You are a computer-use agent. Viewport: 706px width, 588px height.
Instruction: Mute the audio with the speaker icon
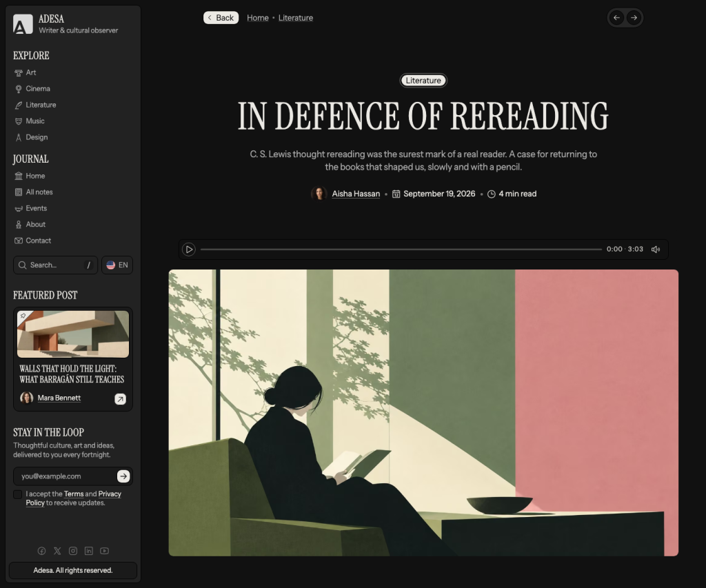[656, 250]
